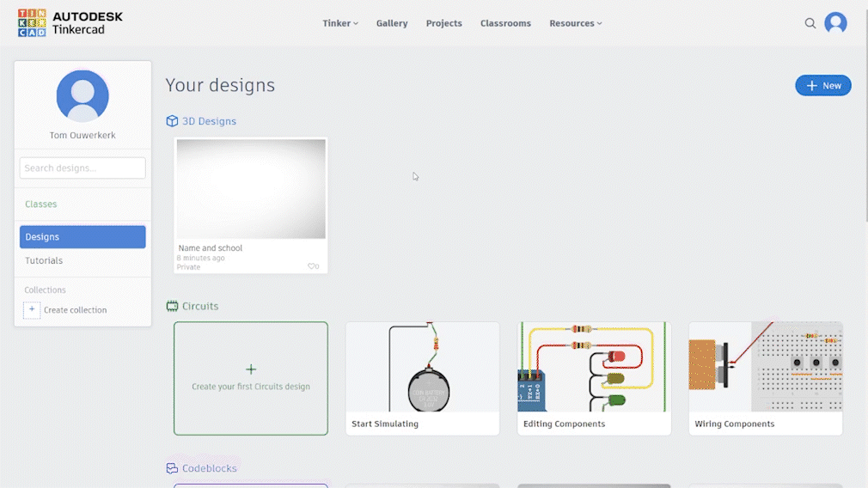Expand the Tinker dropdown menu

[x=340, y=23]
